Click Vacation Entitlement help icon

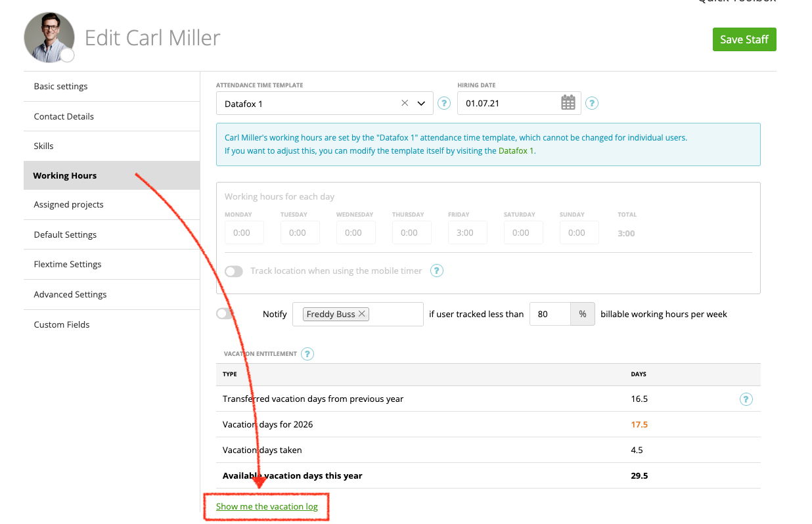pos(307,354)
